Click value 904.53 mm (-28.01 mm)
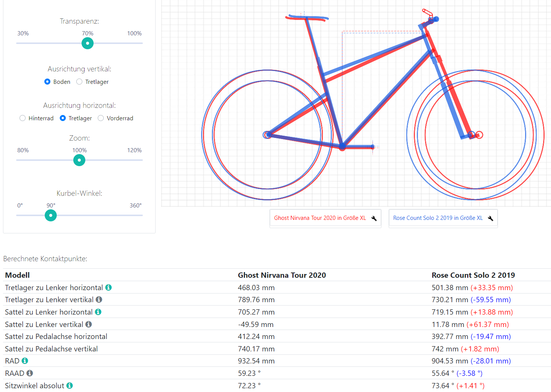 click(471, 361)
